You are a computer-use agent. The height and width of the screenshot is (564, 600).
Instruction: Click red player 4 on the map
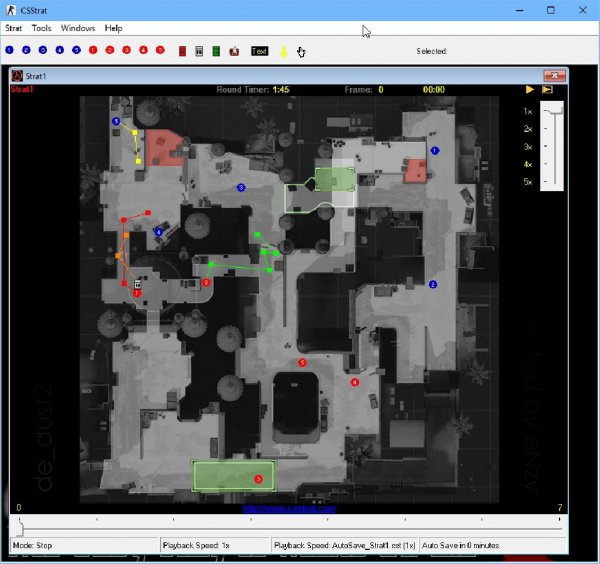(355, 382)
